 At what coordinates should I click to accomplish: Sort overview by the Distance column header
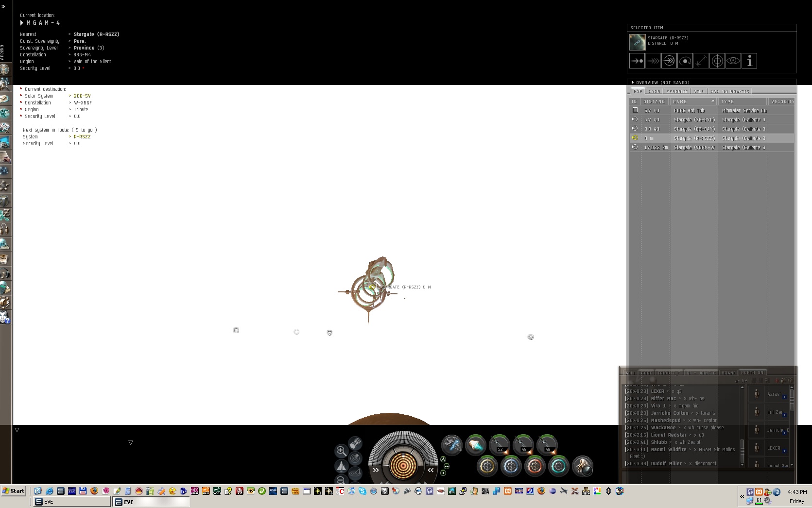click(x=654, y=102)
